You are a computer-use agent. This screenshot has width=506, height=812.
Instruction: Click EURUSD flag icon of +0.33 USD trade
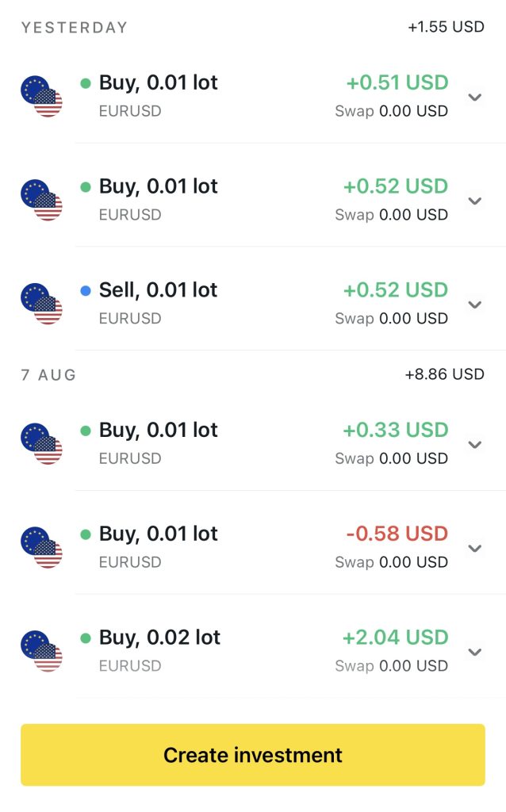pos(41,444)
